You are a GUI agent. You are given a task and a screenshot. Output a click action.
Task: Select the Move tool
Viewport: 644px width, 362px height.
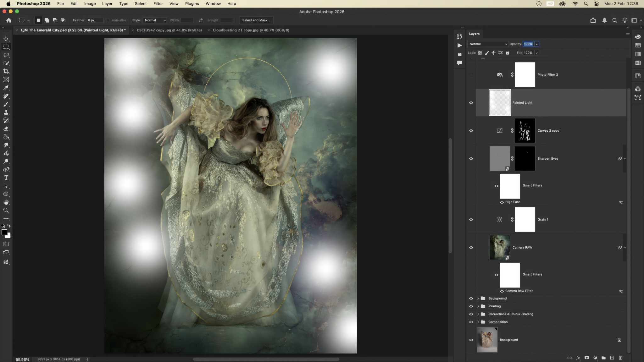[6, 39]
